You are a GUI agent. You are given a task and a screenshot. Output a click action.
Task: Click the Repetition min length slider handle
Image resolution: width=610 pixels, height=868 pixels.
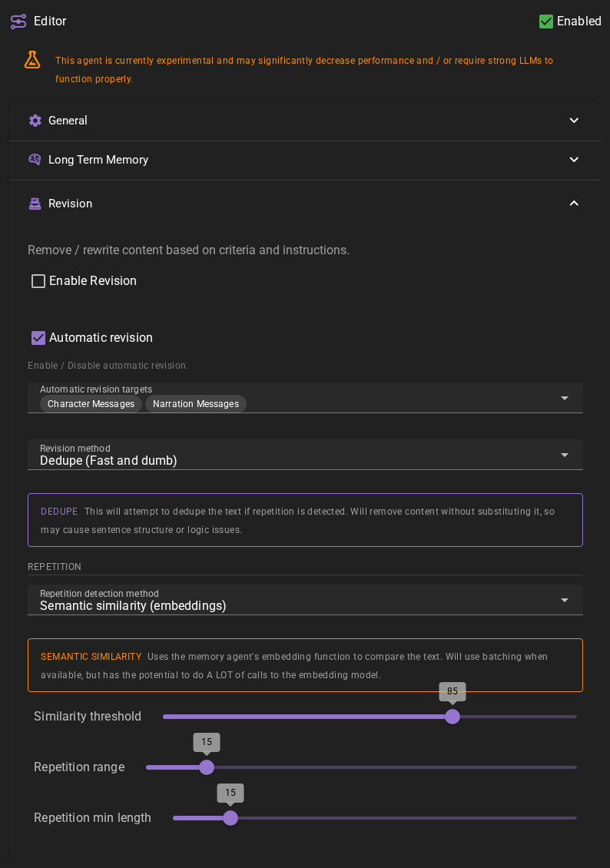[230, 817]
